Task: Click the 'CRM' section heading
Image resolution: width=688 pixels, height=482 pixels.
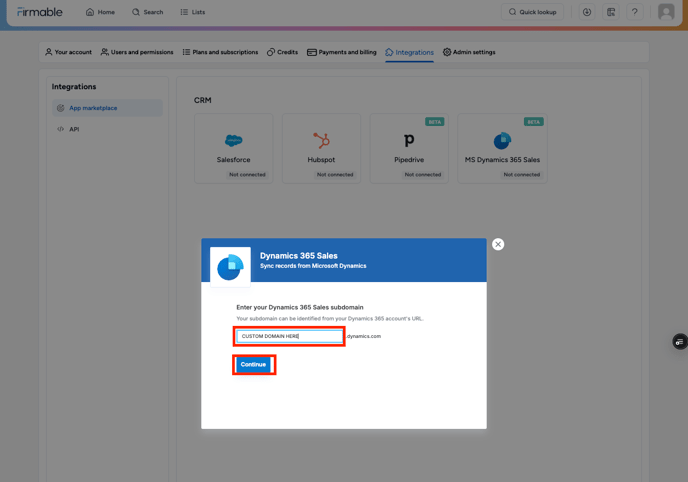Action: click(203, 100)
